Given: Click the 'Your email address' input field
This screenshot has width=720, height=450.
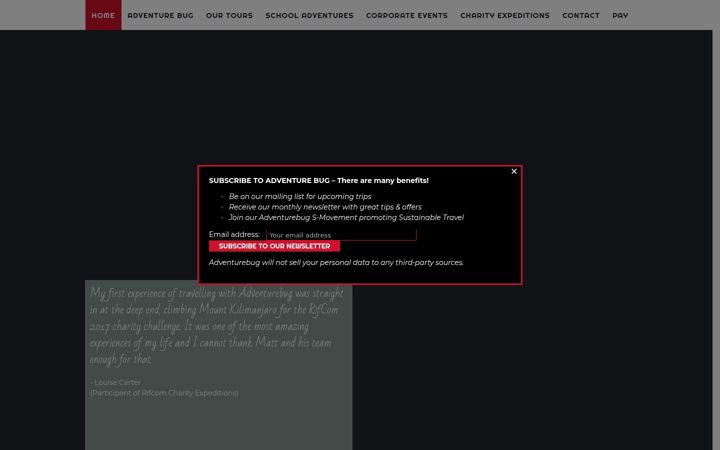Looking at the screenshot, I should click(x=341, y=235).
